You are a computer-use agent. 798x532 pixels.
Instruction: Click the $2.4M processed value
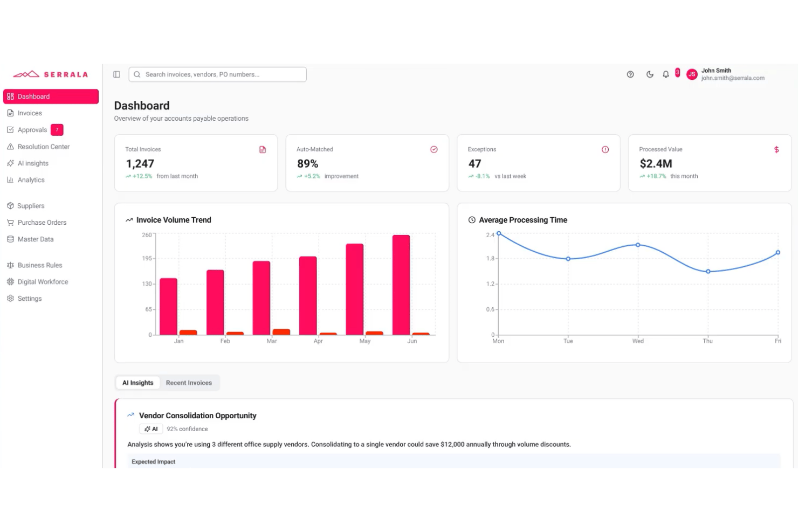[656, 164]
